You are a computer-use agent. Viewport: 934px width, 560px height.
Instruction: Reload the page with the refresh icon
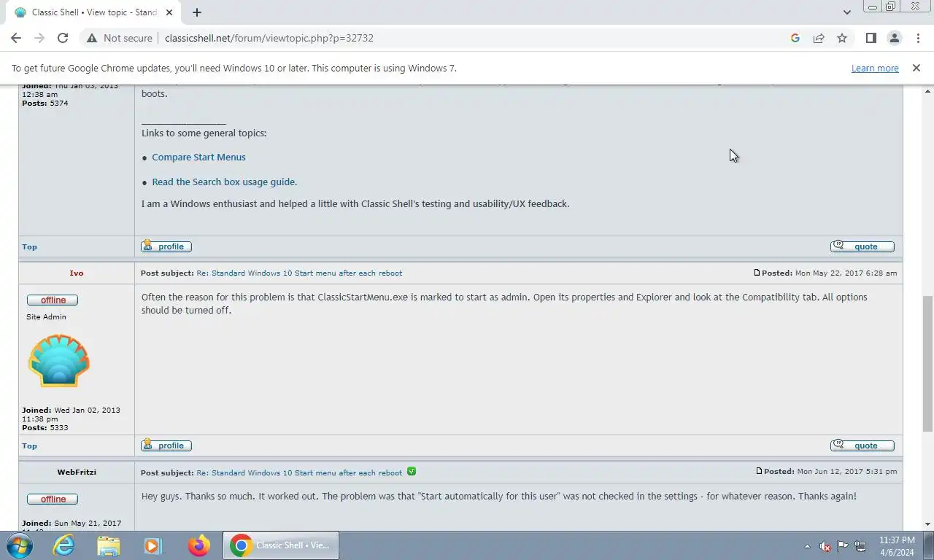click(63, 38)
